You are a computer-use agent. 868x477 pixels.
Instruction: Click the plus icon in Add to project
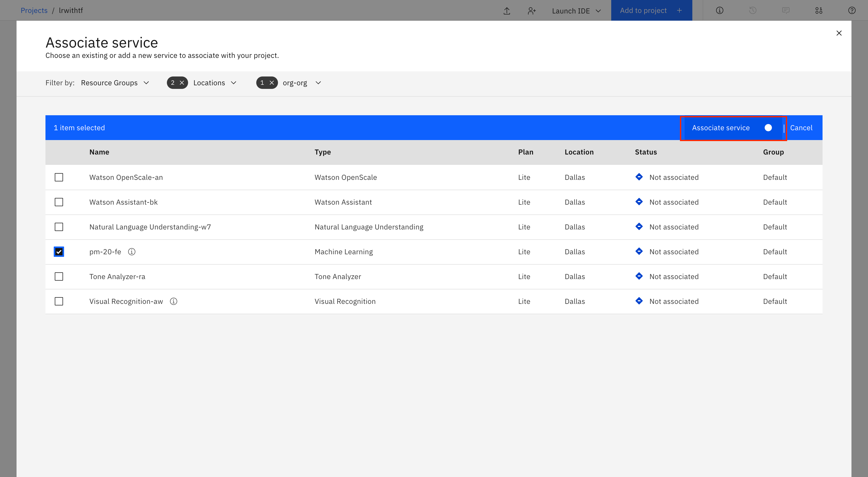tap(679, 10)
